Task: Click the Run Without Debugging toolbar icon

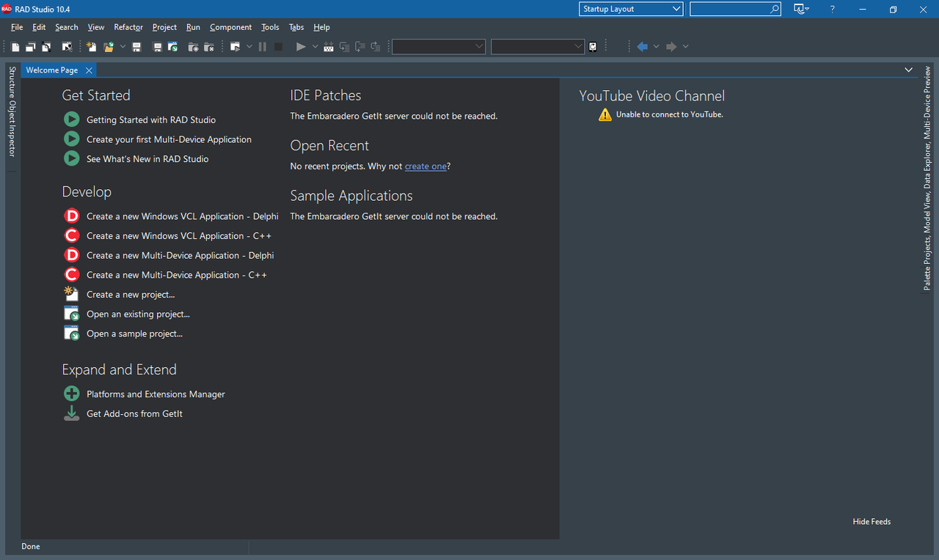Action: pyautogui.click(x=235, y=47)
